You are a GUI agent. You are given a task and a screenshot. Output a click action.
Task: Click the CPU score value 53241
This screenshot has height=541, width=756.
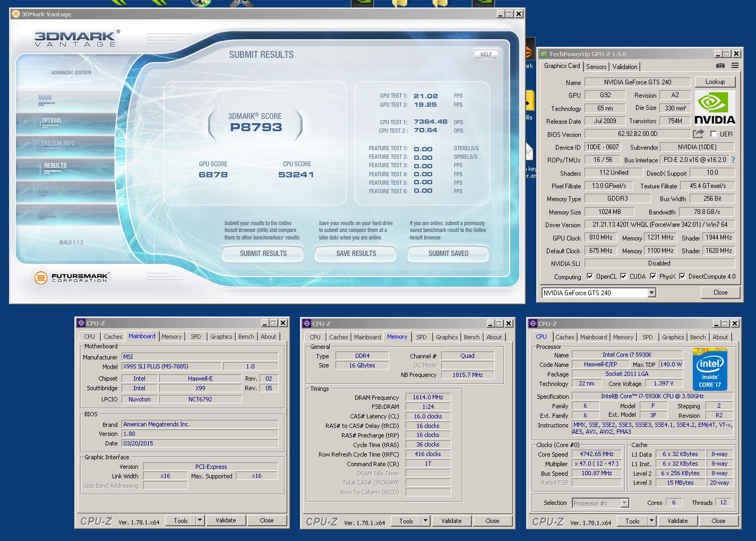click(296, 175)
